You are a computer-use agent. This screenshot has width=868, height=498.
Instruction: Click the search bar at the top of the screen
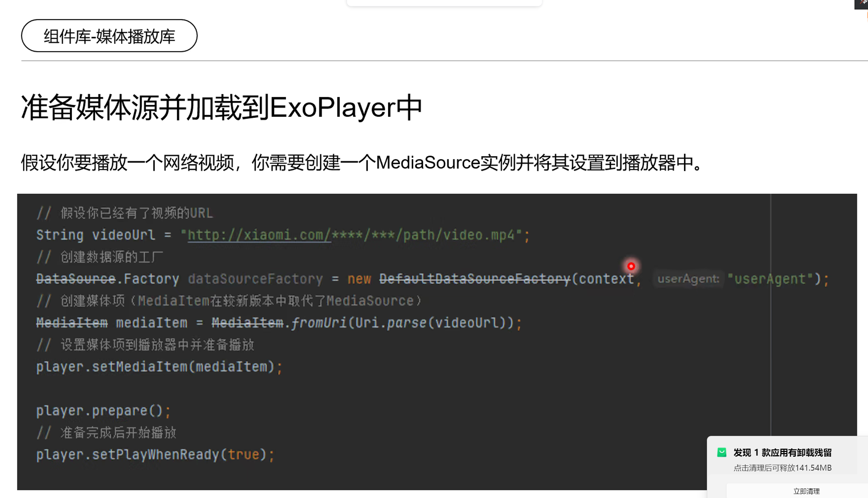click(x=444, y=2)
